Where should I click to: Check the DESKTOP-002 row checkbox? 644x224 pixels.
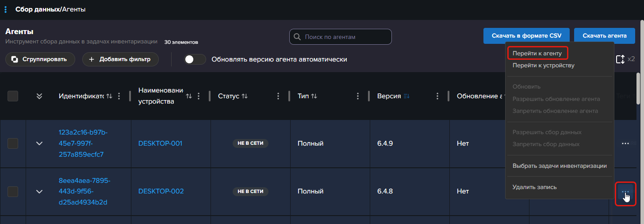click(x=13, y=191)
